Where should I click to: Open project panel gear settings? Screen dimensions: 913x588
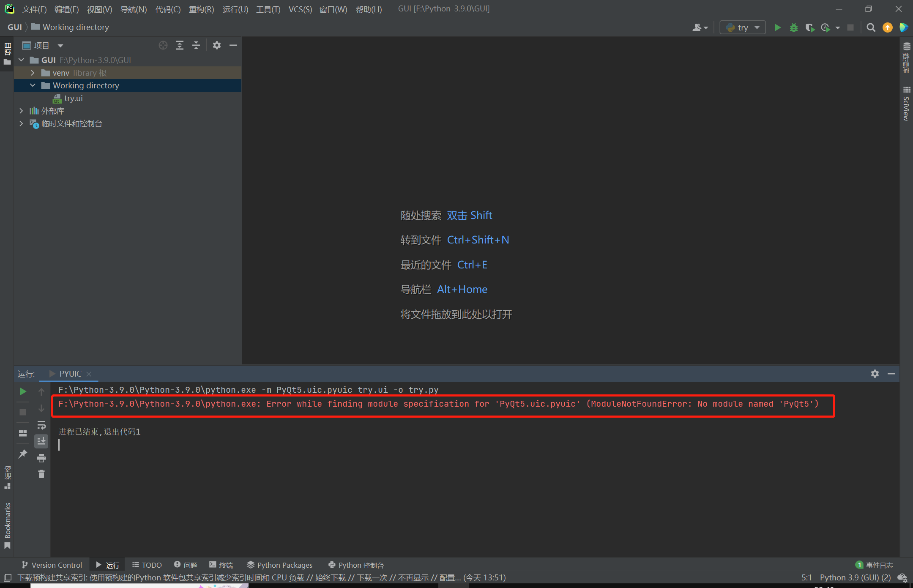point(217,45)
